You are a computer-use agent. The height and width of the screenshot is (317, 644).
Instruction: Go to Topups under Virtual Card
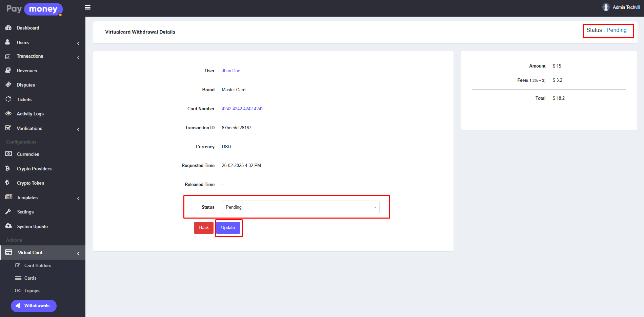[x=32, y=291]
